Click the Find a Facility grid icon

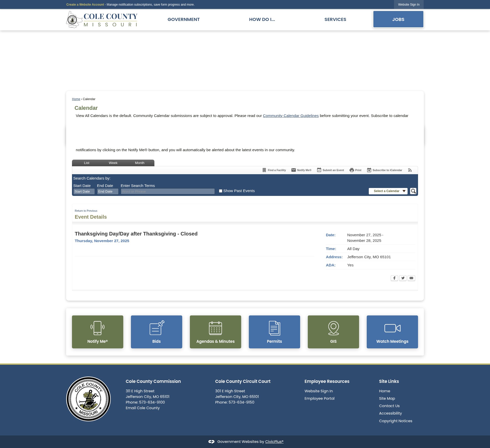point(264,170)
